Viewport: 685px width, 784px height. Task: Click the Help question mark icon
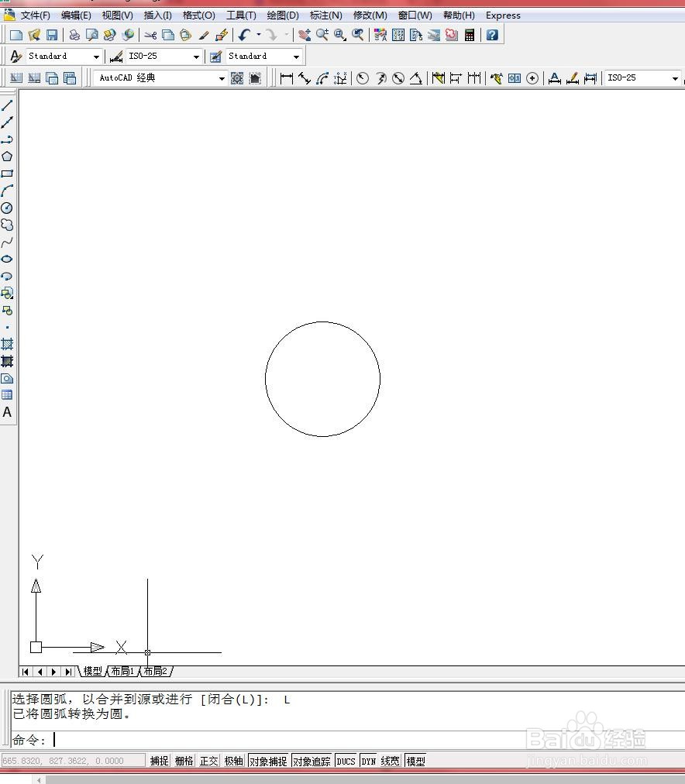pyautogui.click(x=492, y=35)
